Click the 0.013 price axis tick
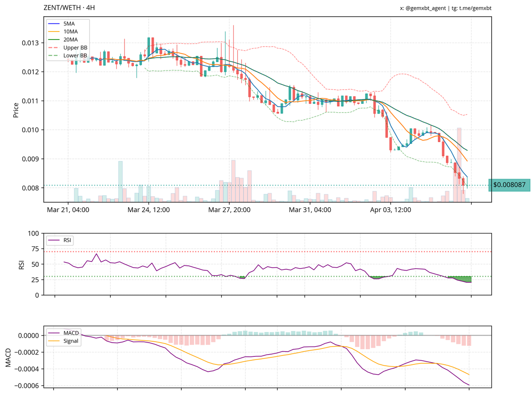This screenshot has height=395, width=532. pyautogui.click(x=31, y=43)
